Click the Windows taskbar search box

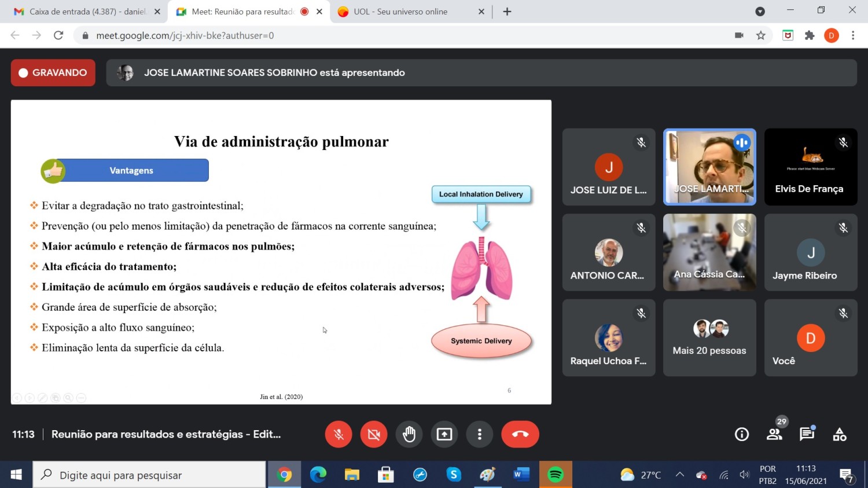coord(149,475)
